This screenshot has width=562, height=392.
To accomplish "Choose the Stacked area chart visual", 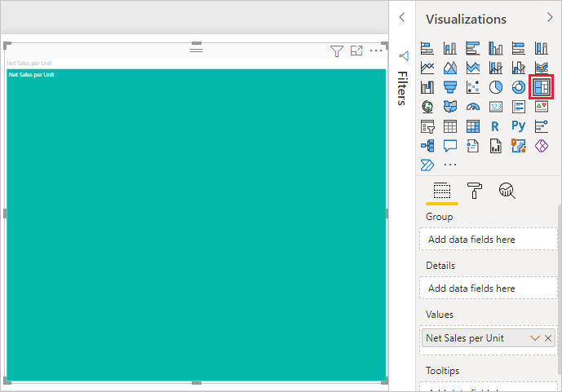I will tap(473, 68).
